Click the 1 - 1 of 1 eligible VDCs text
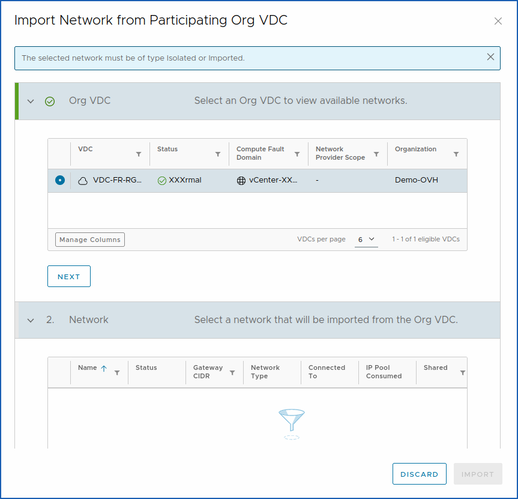518x499 pixels. pyautogui.click(x=426, y=239)
